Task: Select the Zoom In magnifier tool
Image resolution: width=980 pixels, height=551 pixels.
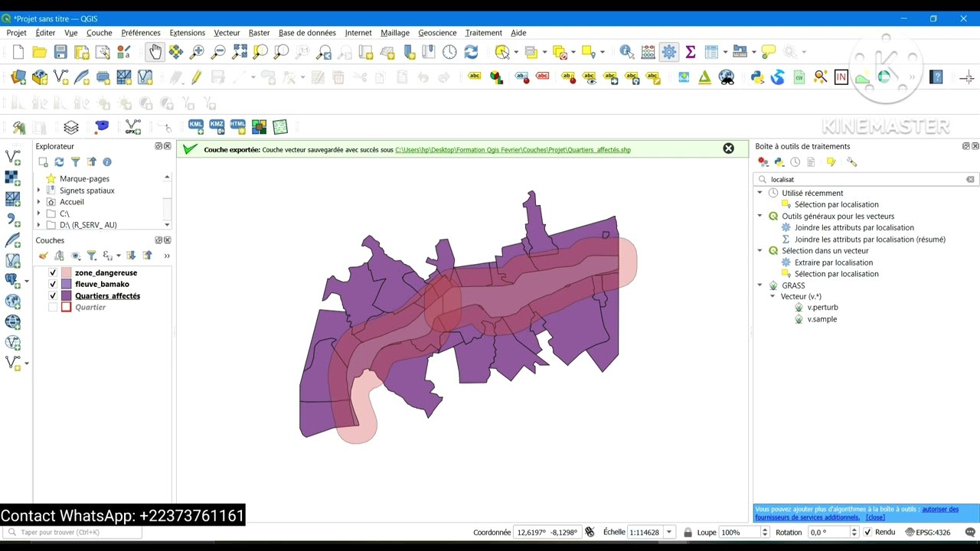Action: coord(198,52)
